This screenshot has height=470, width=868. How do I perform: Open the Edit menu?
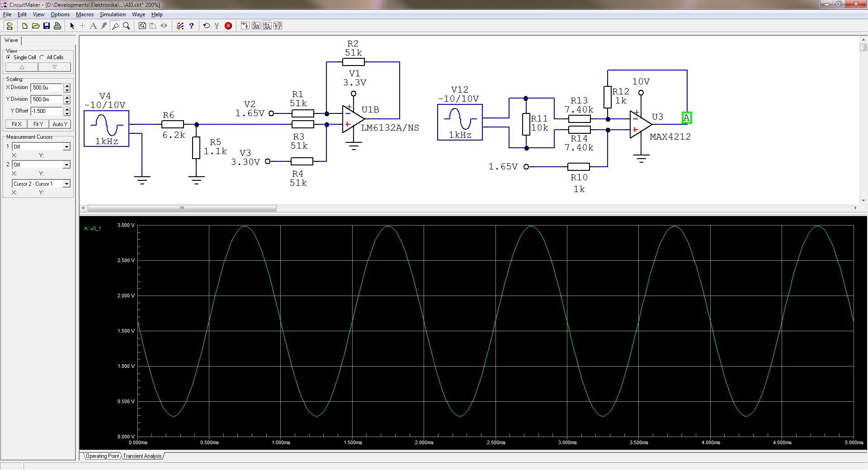click(22, 14)
